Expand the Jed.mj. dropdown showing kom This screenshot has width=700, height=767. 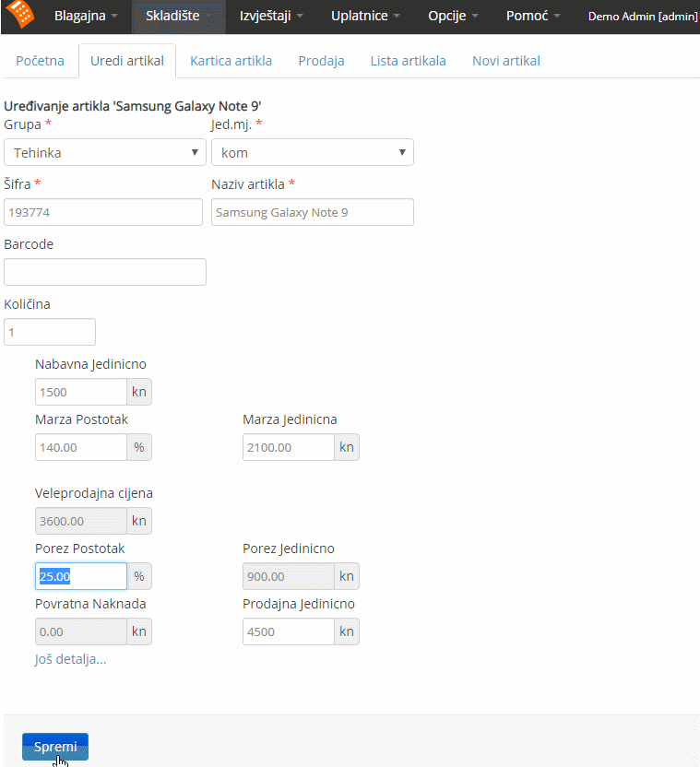[x=313, y=153]
